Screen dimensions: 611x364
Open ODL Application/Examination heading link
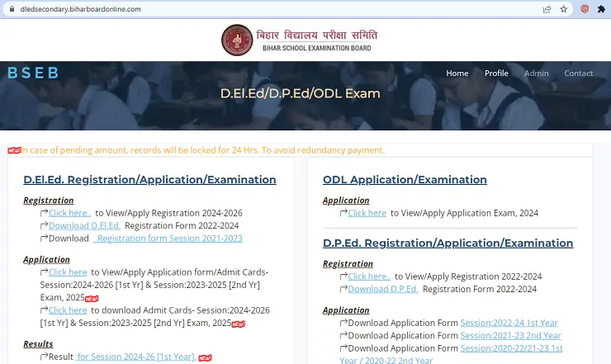(x=405, y=180)
